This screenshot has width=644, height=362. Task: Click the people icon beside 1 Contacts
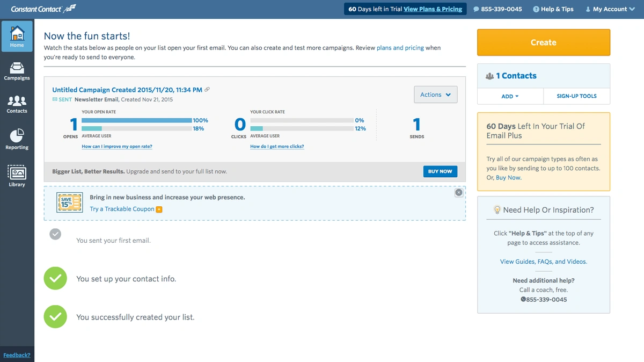tap(489, 76)
